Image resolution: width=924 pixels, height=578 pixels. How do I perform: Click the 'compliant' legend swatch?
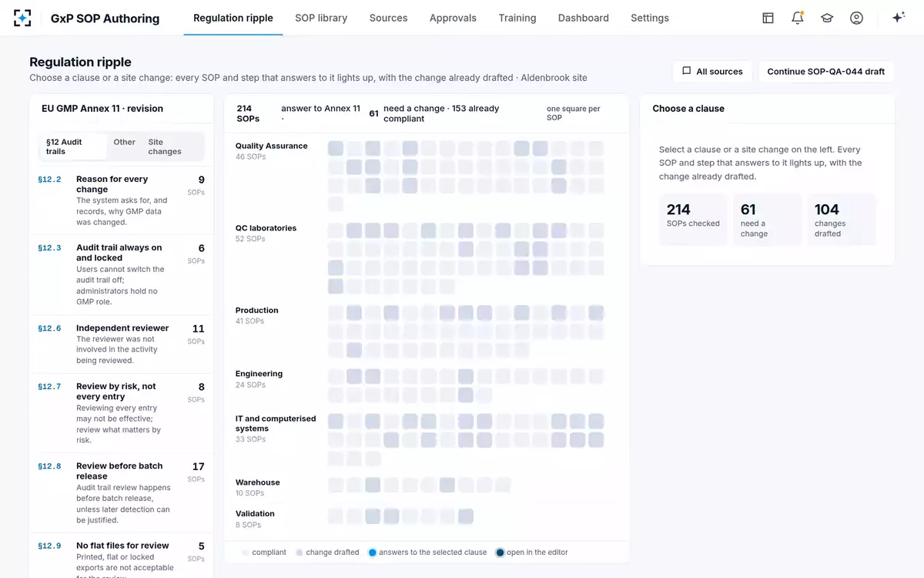(246, 553)
